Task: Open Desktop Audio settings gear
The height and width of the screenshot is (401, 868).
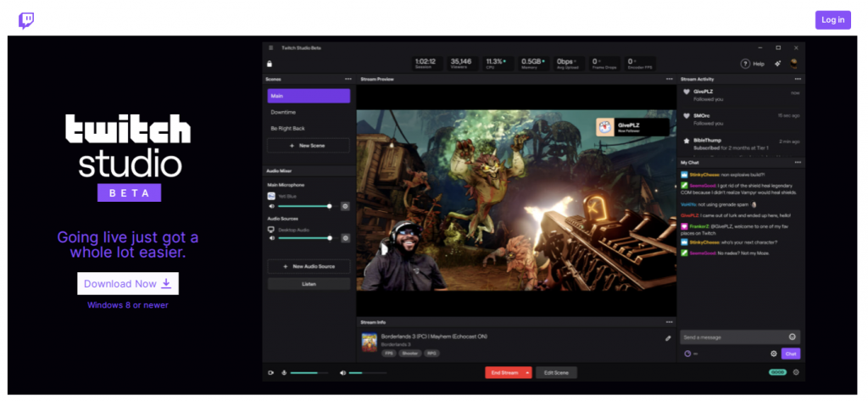Action: 346,238
